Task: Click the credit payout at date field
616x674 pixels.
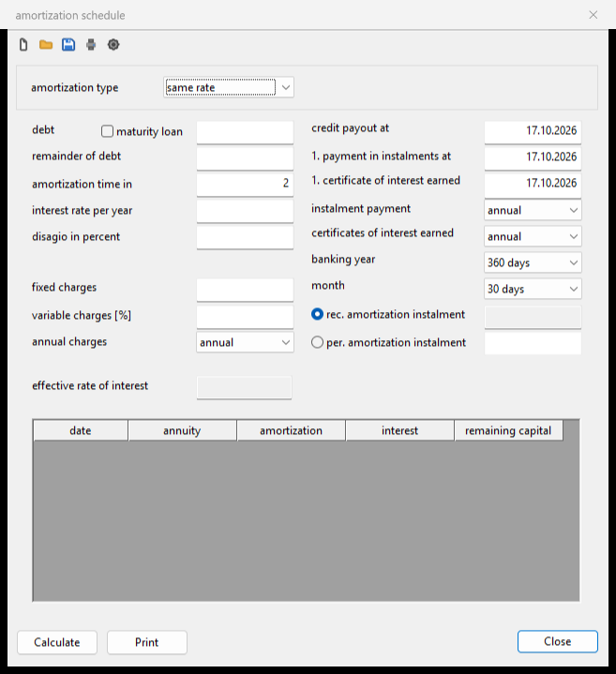Action: [x=533, y=132]
